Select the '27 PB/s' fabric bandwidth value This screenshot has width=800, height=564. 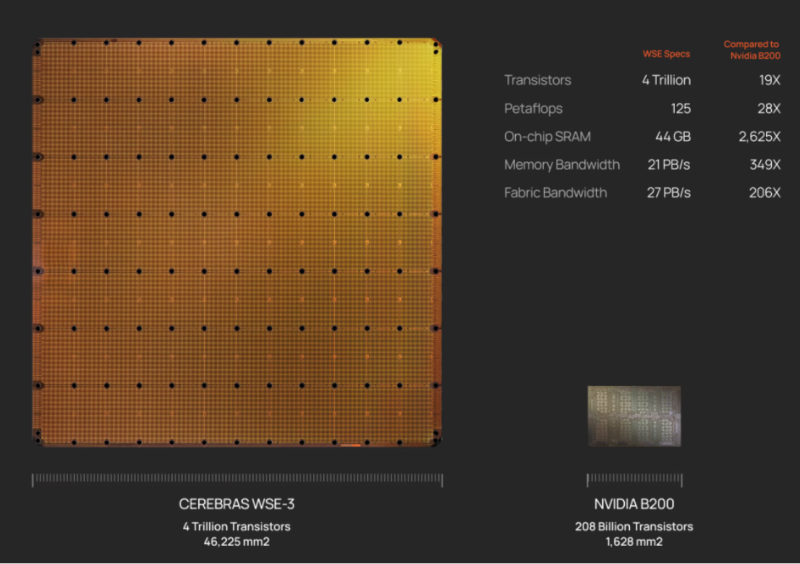tap(669, 192)
